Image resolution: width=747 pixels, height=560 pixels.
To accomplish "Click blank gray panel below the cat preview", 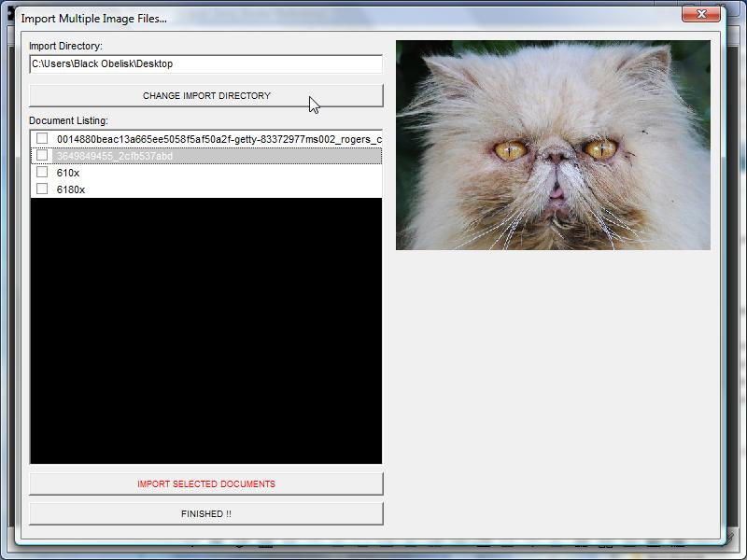I will click(553, 392).
